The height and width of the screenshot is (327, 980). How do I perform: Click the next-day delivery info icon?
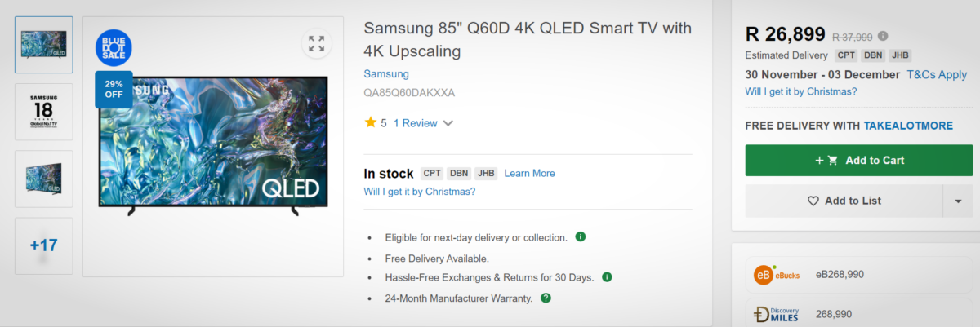tap(581, 237)
